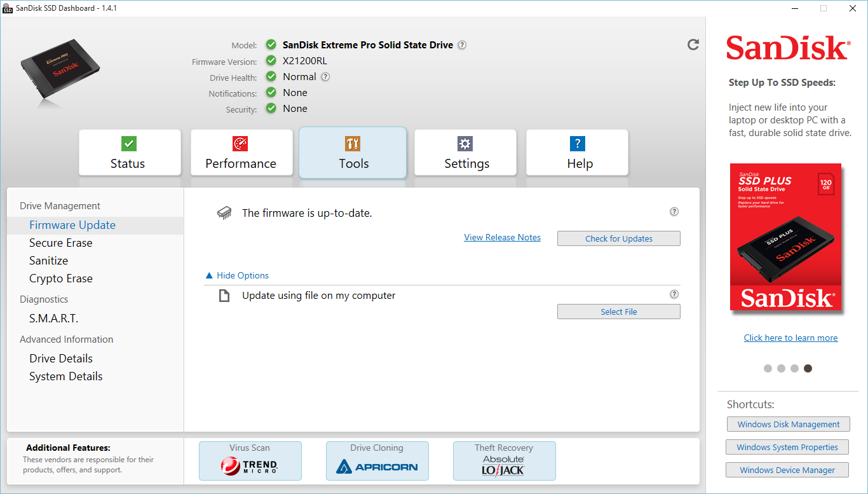Click the green check icon beside Security

[271, 109]
